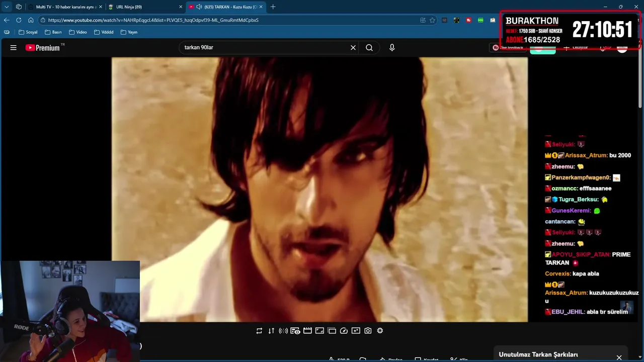Image resolution: width=644 pixels, height=362 pixels.
Task: Open the 'Unutulmaz Tarkan Şarkıları' playlist title
Action: coord(538,354)
